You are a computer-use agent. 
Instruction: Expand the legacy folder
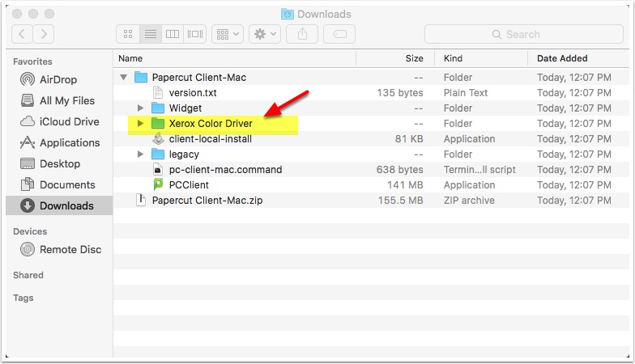tap(140, 154)
